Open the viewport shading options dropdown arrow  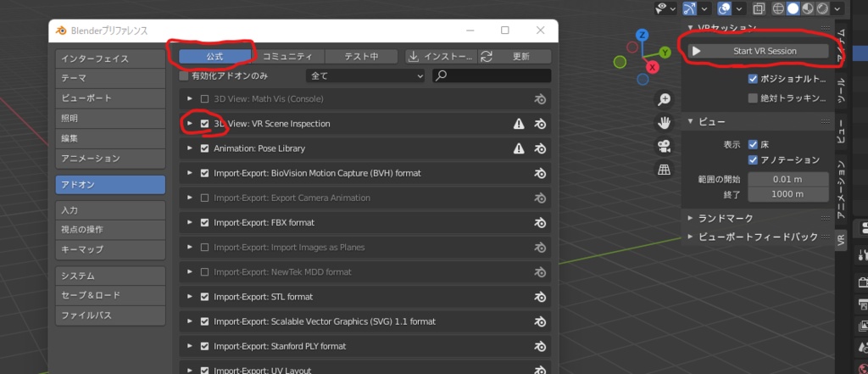point(837,8)
